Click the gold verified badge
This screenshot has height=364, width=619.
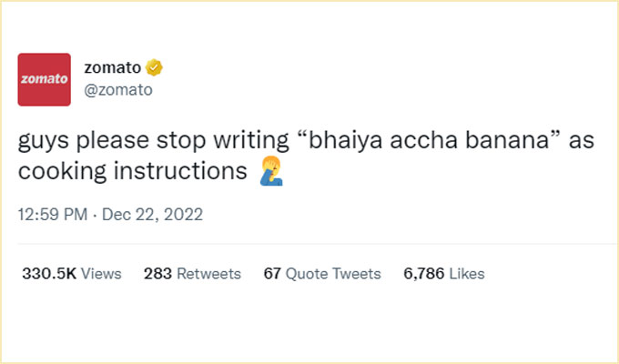(156, 67)
